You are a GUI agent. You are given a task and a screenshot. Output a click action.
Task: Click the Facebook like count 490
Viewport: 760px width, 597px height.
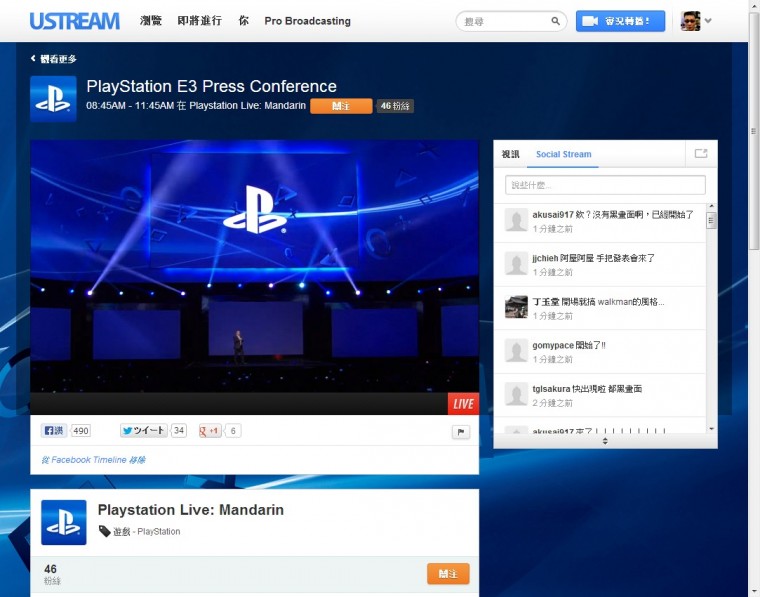pos(80,430)
